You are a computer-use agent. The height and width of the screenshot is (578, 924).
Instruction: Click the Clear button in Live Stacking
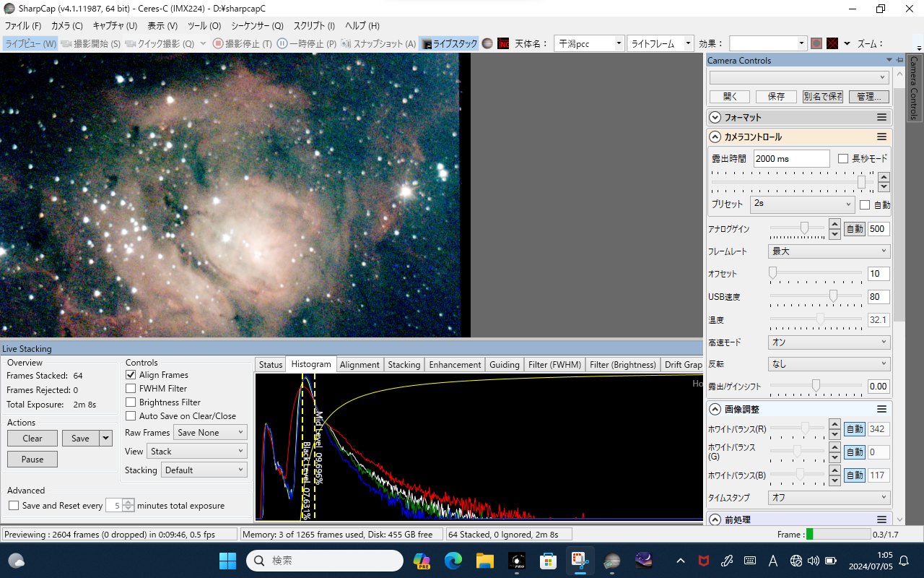32,439
